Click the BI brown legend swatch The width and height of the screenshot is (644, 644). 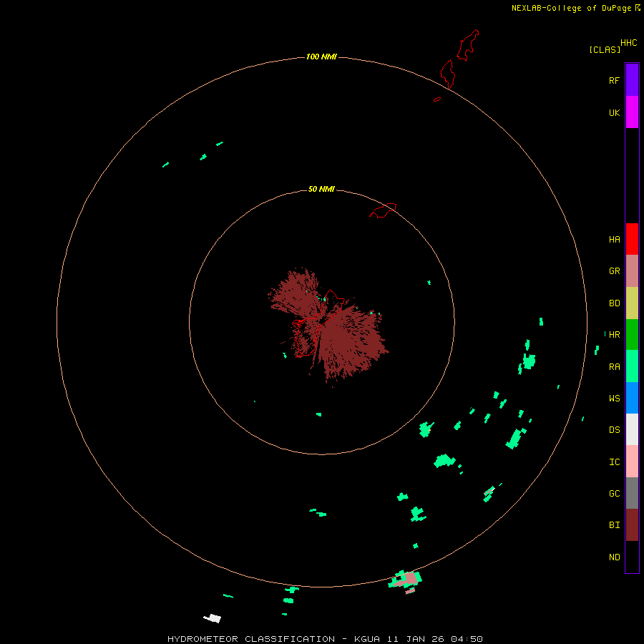tap(632, 525)
